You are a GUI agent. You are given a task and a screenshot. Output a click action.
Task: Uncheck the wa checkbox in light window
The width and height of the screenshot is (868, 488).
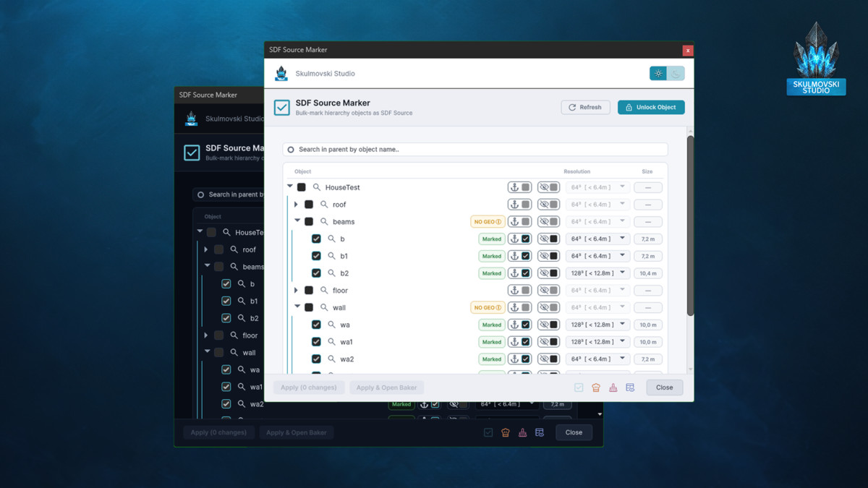point(316,325)
